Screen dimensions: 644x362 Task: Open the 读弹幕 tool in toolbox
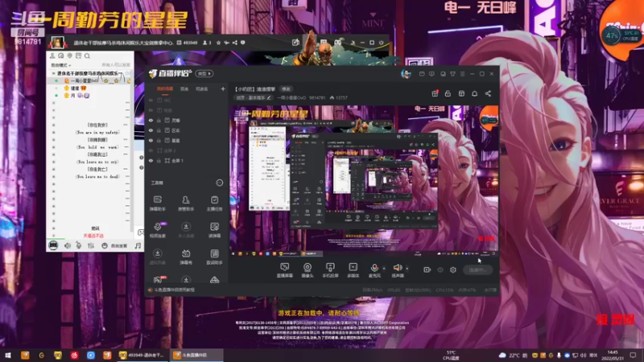(x=214, y=230)
